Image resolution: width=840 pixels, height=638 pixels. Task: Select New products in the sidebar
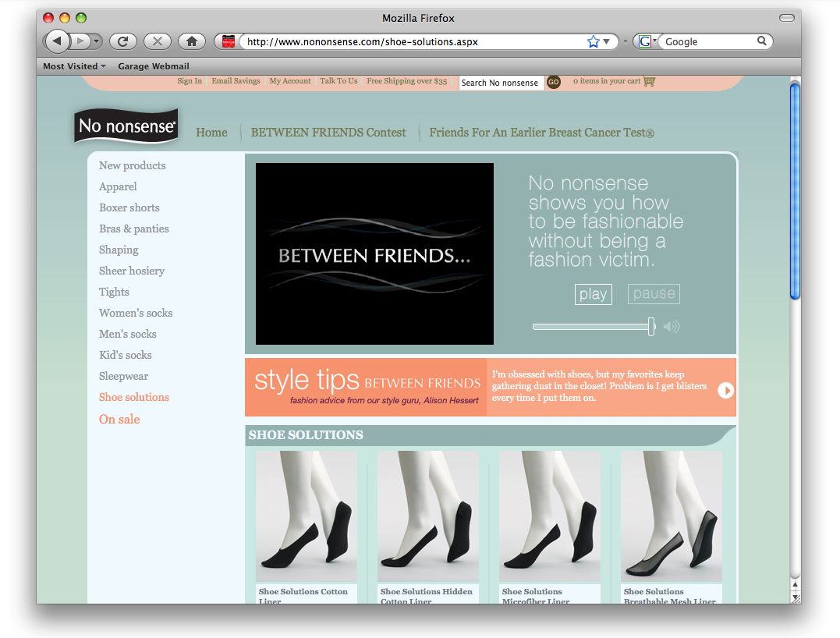(133, 165)
